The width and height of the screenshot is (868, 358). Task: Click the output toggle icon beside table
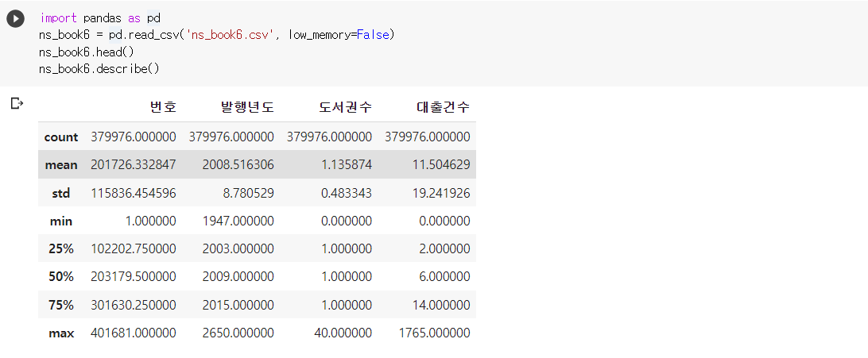point(17,102)
